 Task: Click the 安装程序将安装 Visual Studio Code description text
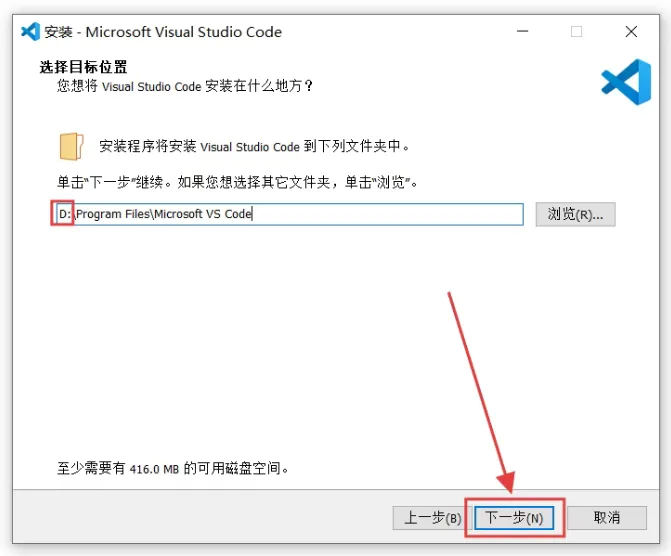(x=254, y=146)
